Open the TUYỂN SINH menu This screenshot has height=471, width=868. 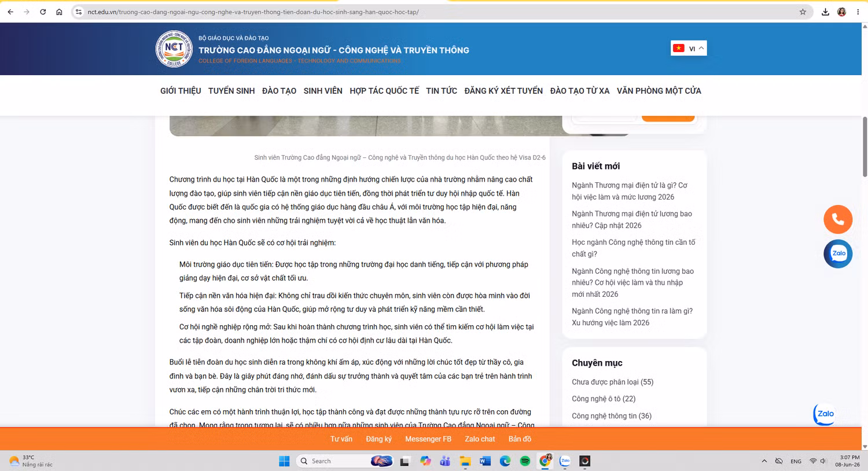tap(231, 91)
